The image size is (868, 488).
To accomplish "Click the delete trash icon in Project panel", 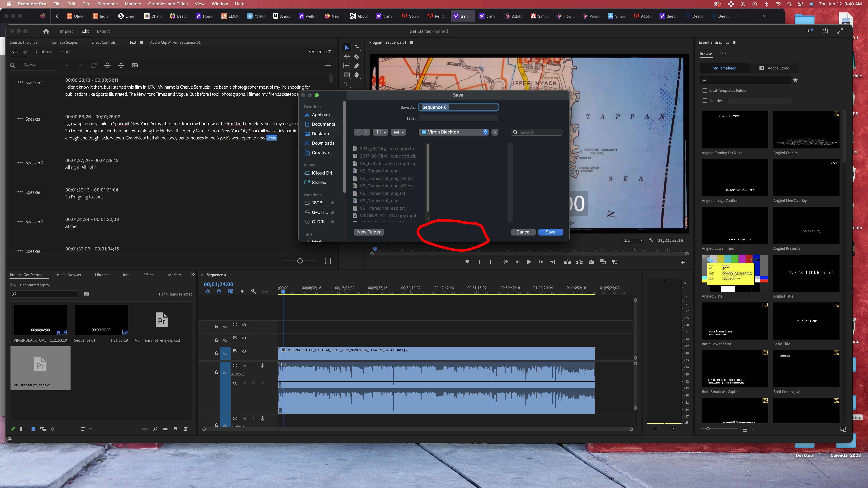I will [x=185, y=429].
